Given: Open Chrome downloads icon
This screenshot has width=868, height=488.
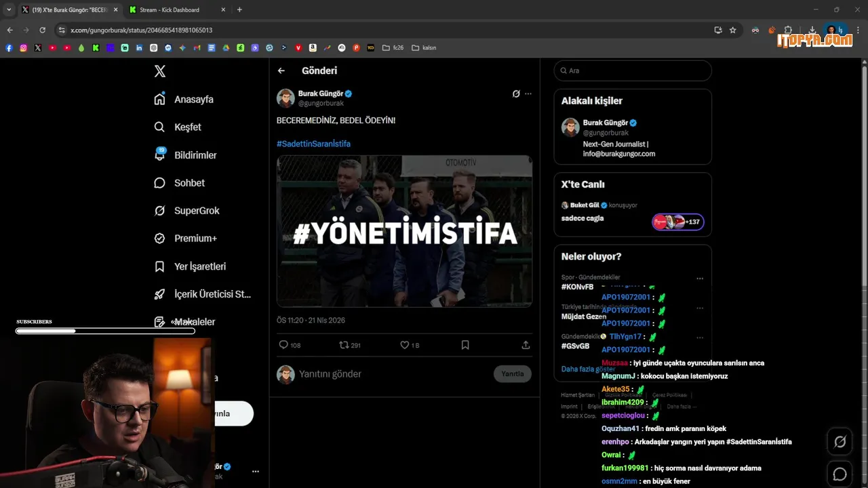Looking at the screenshot, I should 812,30.
